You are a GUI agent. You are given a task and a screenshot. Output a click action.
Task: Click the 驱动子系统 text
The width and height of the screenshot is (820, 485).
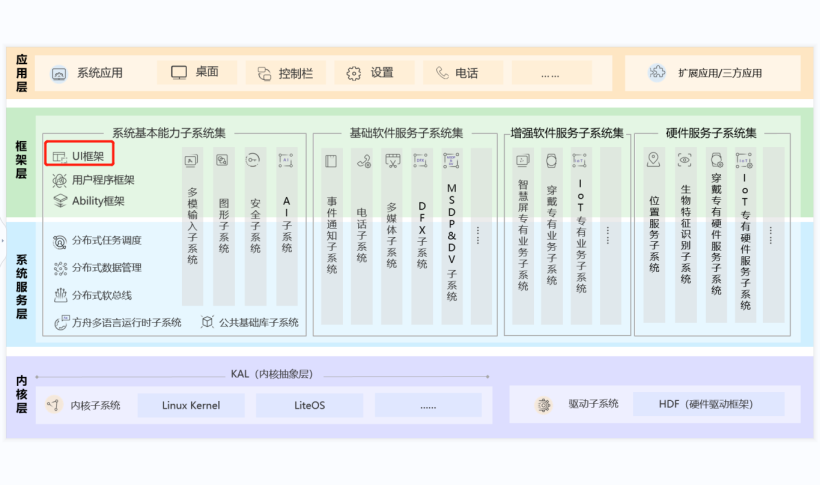(594, 404)
